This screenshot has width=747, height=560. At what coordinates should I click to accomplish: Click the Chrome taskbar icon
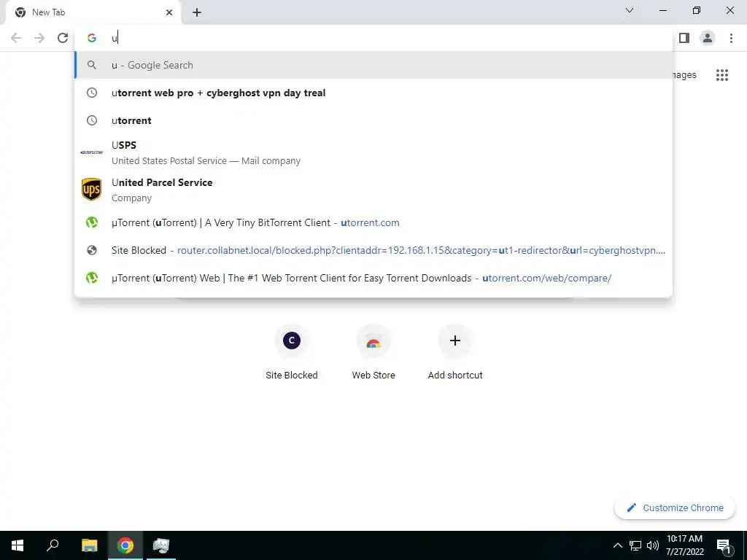[125, 545]
